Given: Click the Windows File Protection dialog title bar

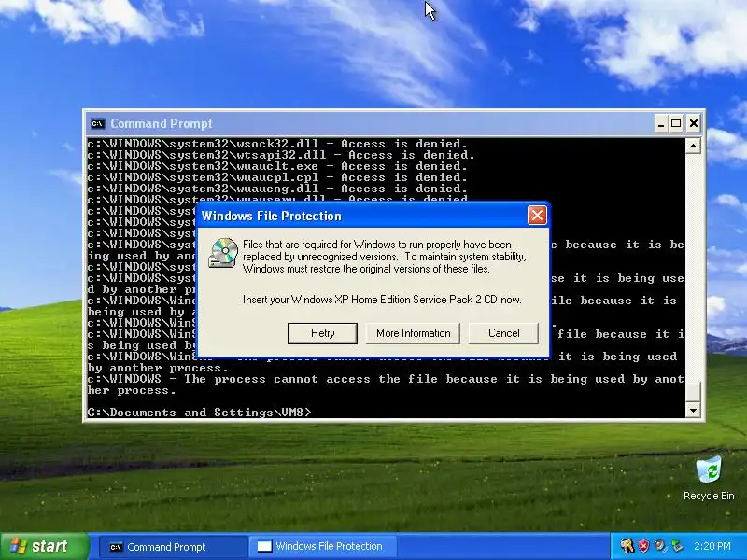Looking at the screenshot, I should coord(362,216).
